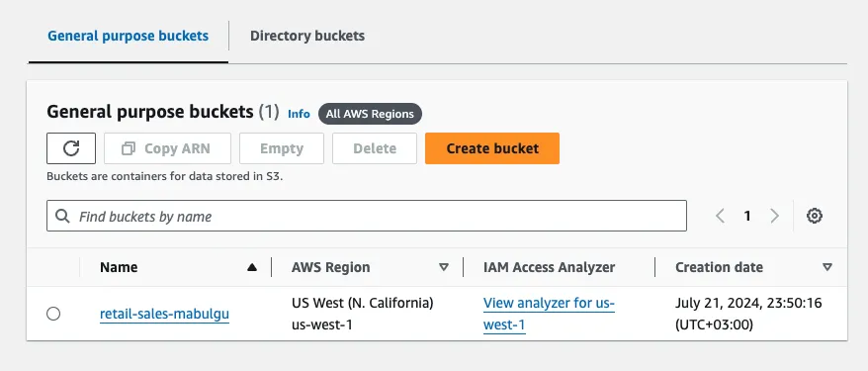The width and height of the screenshot is (868, 371).
Task: Open the retail-sales-mabulgu bucket link
Action: click(164, 315)
